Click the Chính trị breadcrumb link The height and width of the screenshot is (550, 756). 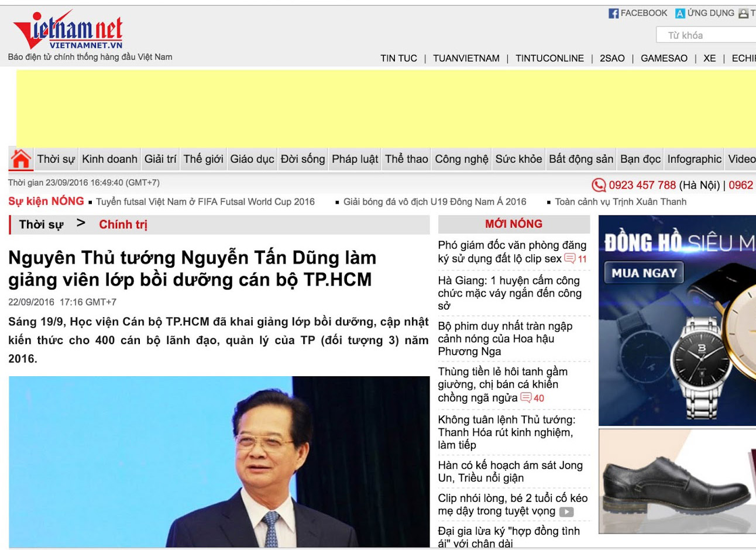123,225
